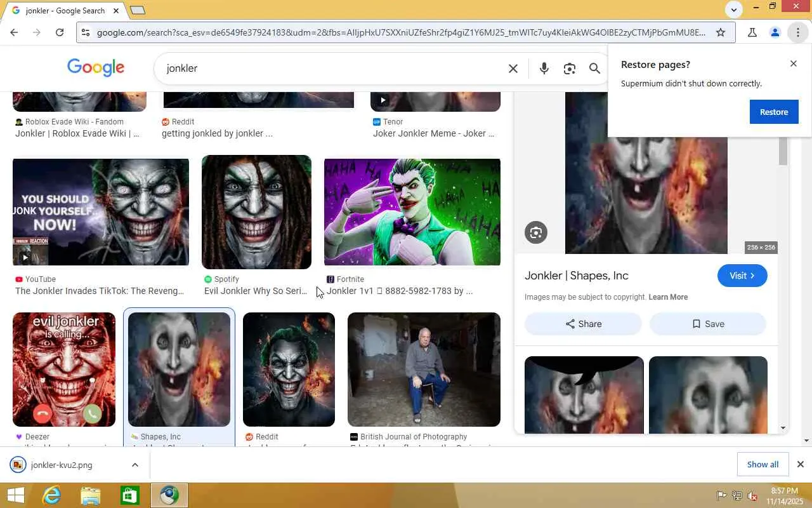Image resolution: width=812 pixels, height=508 pixels.
Task: Open the browser profile menu
Action: (775, 32)
